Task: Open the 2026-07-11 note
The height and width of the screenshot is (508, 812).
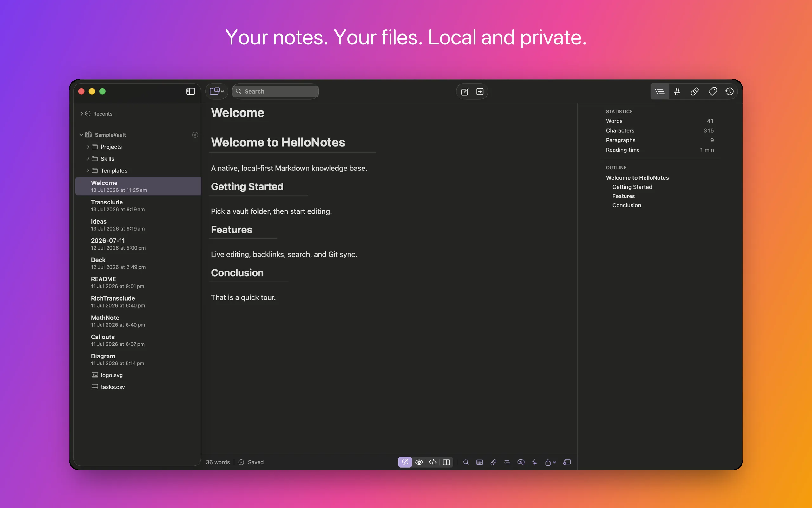Action: 138,244
